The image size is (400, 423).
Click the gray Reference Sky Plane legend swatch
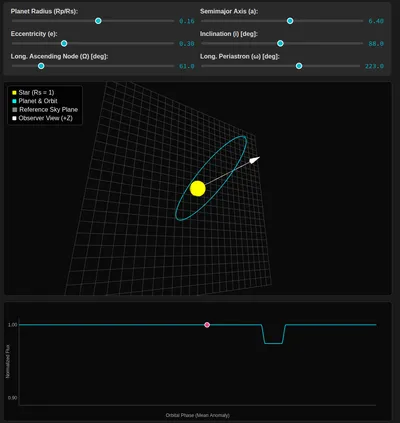14,110
